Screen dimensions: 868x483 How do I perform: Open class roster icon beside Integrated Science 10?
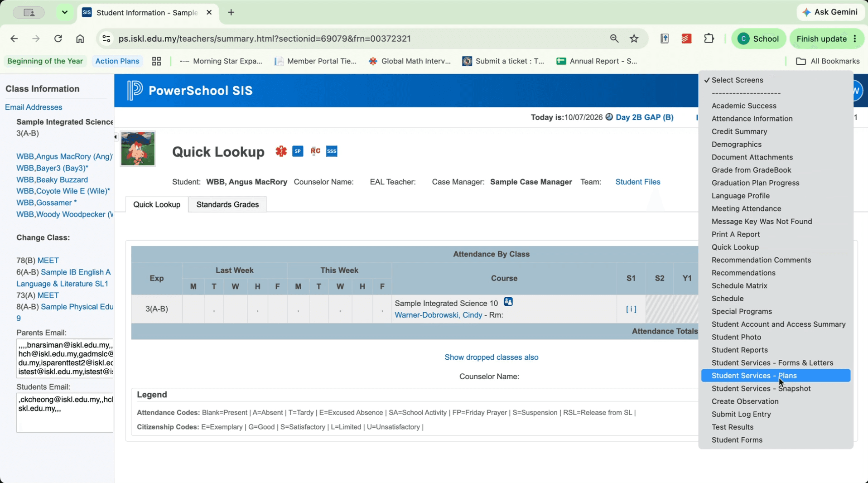(x=508, y=302)
